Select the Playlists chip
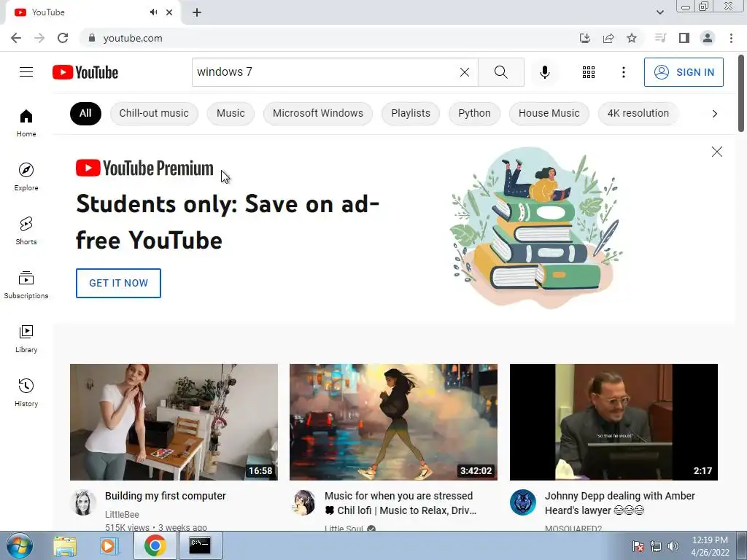Screen dimensions: 747x560 [411, 113]
